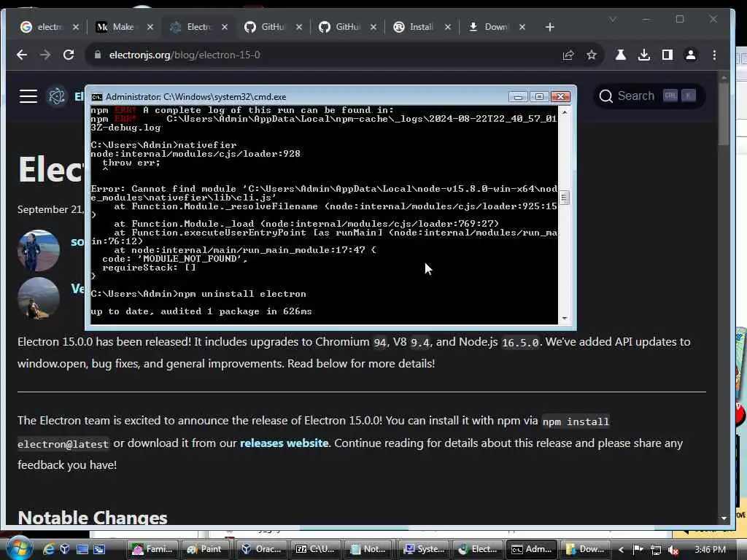This screenshot has width=747, height=560.
Task: Open the Electron site hamburger menu
Action: click(x=28, y=96)
